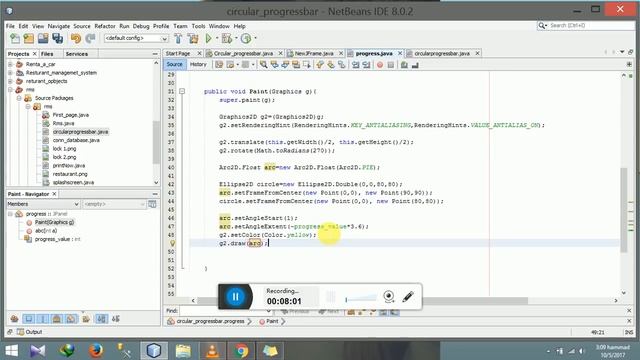Click the Projects panel vertical scrollbar
The image size is (640, 360).
tap(156, 142)
